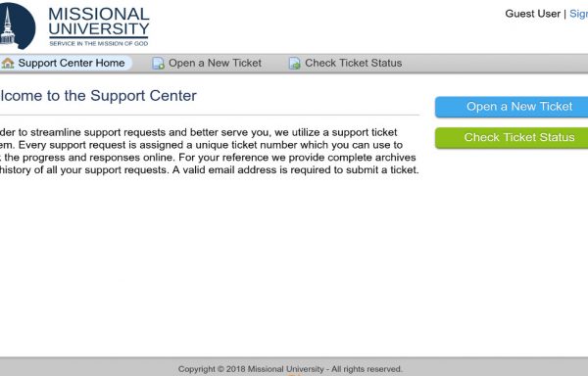
Task: Click the document icon beside Open a New Ticket
Action: point(158,64)
